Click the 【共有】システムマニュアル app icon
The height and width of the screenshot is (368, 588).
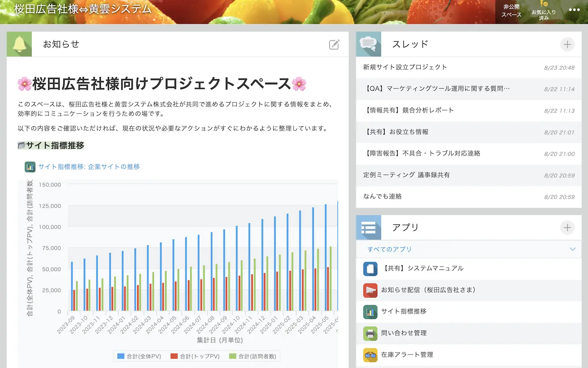(x=370, y=269)
